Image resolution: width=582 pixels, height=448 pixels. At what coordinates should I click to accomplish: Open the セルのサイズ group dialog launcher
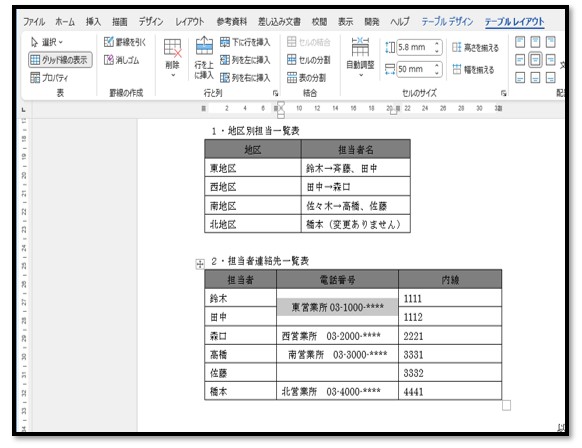(503, 93)
